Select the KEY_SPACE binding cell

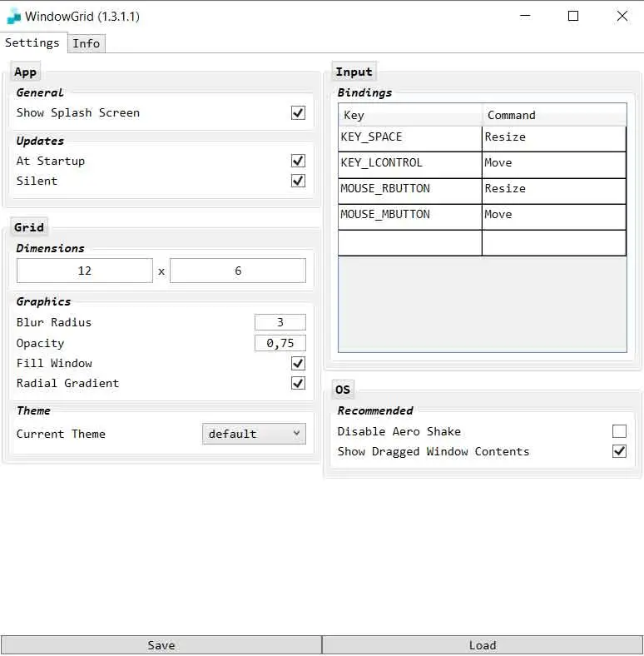pyautogui.click(x=410, y=139)
